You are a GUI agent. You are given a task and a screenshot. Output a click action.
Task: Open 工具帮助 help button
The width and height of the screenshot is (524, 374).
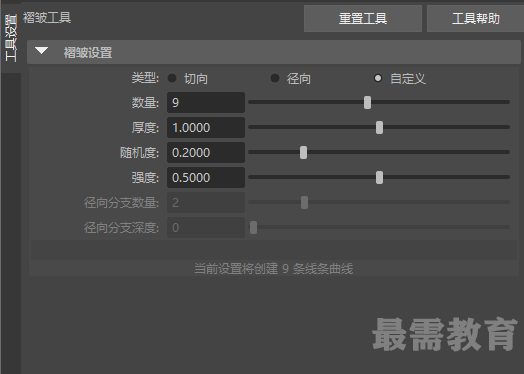click(475, 18)
